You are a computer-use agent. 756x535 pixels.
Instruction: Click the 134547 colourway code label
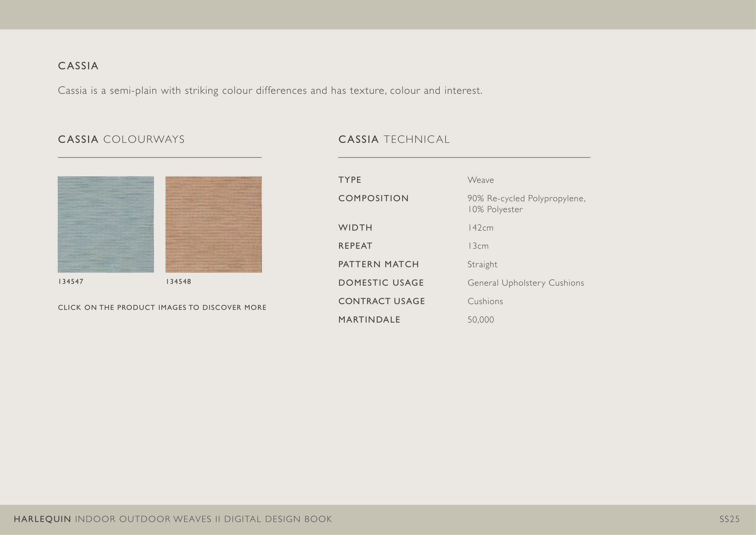[x=71, y=282]
